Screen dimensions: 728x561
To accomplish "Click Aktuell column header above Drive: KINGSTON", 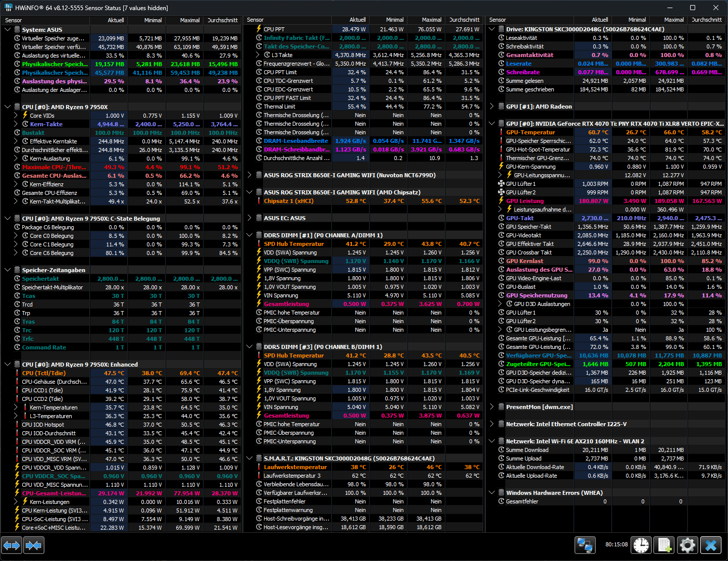I will click(x=593, y=20).
